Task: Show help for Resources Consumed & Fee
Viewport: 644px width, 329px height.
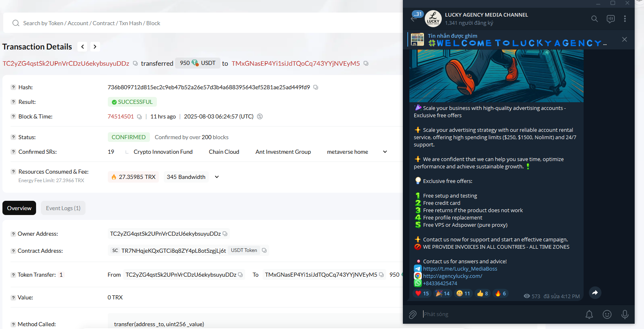Action: [x=13, y=172]
